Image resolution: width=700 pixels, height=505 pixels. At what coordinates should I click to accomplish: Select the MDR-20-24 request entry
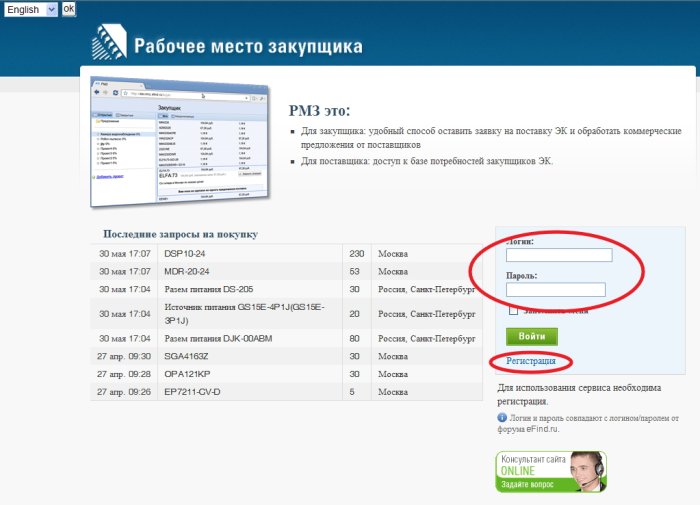click(187, 271)
